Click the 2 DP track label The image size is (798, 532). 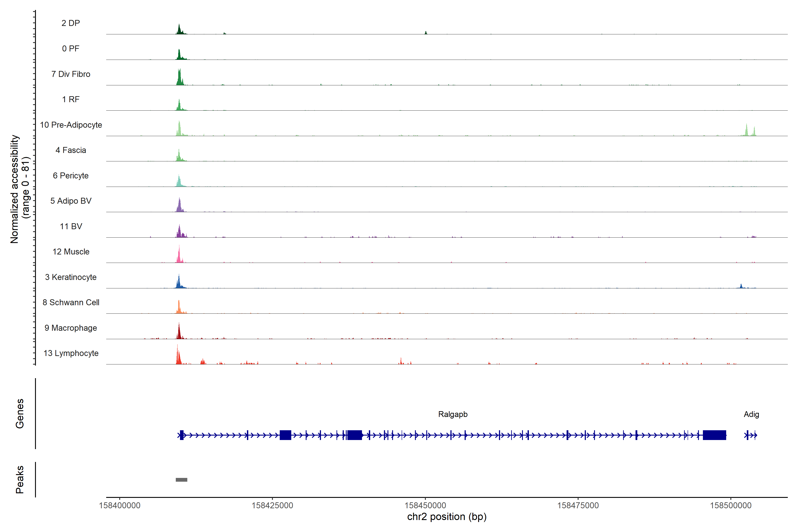[71, 23]
